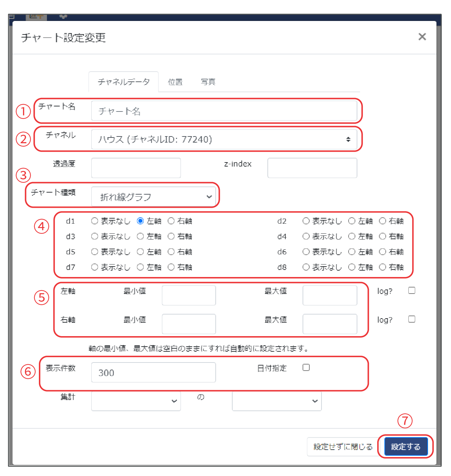Select 表示なし for d3
The image size is (451, 476).
click(x=95, y=236)
